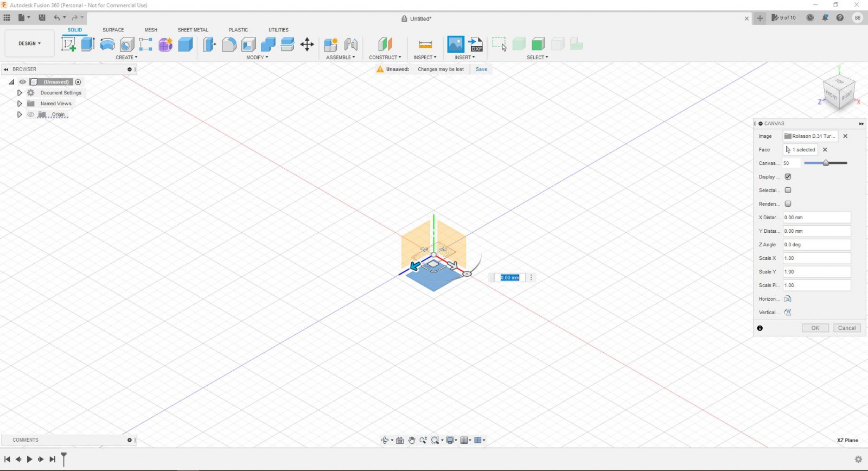This screenshot has width=868, height=471.
Task: Open the Modify dropdown menu
Action: click(x=257, y=58)
